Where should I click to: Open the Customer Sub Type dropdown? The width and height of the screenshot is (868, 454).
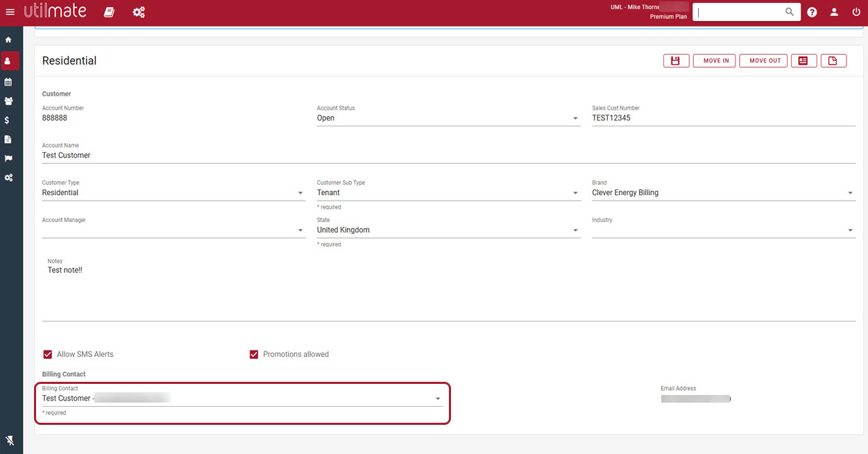click(448, 192)
